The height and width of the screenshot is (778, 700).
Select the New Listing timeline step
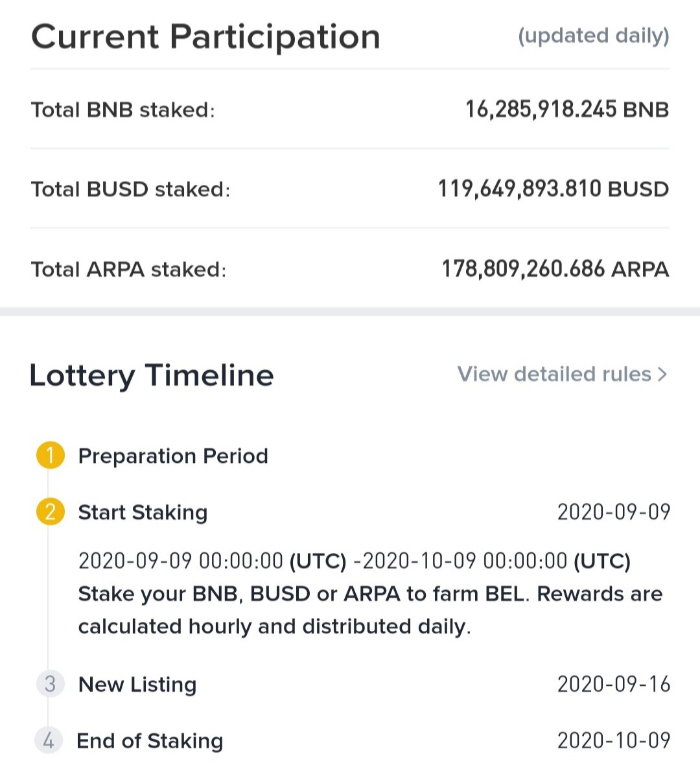pos(137,685)
